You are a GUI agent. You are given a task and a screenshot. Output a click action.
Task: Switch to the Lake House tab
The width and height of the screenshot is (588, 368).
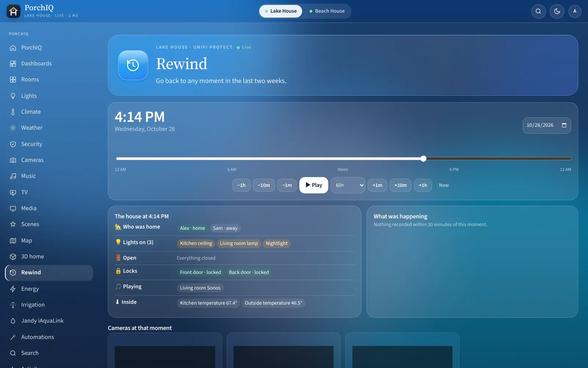click(281, 11)
